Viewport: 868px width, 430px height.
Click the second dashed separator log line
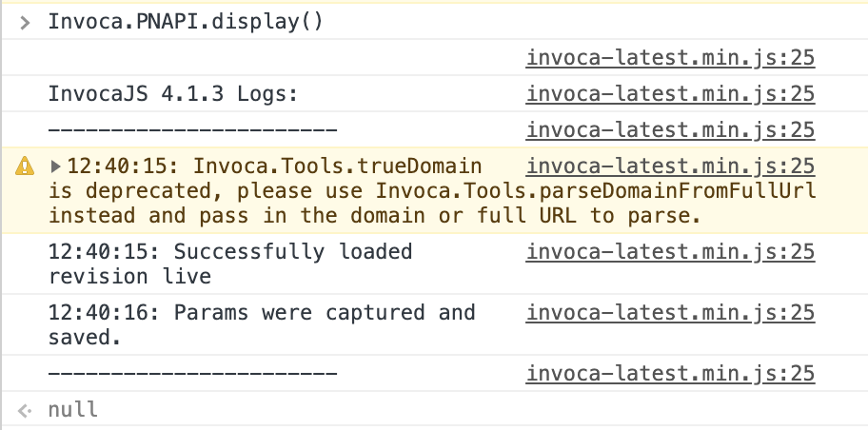coord(192,374)
